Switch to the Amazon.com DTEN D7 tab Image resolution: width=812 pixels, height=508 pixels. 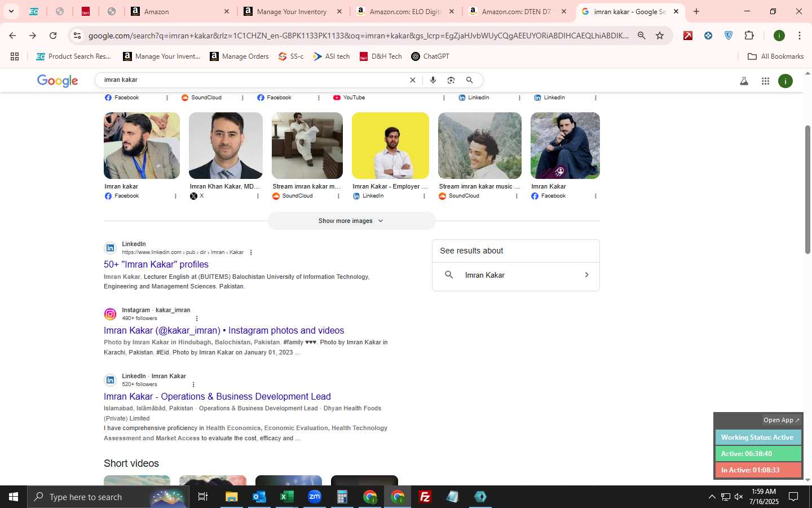pyautogui.click(x=518, y=11)
